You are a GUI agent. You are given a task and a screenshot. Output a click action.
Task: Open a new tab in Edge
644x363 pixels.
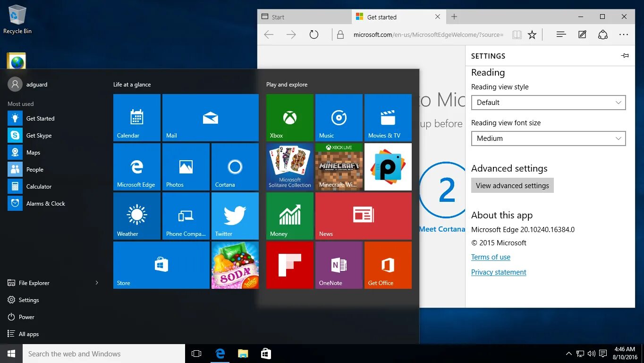454,17
